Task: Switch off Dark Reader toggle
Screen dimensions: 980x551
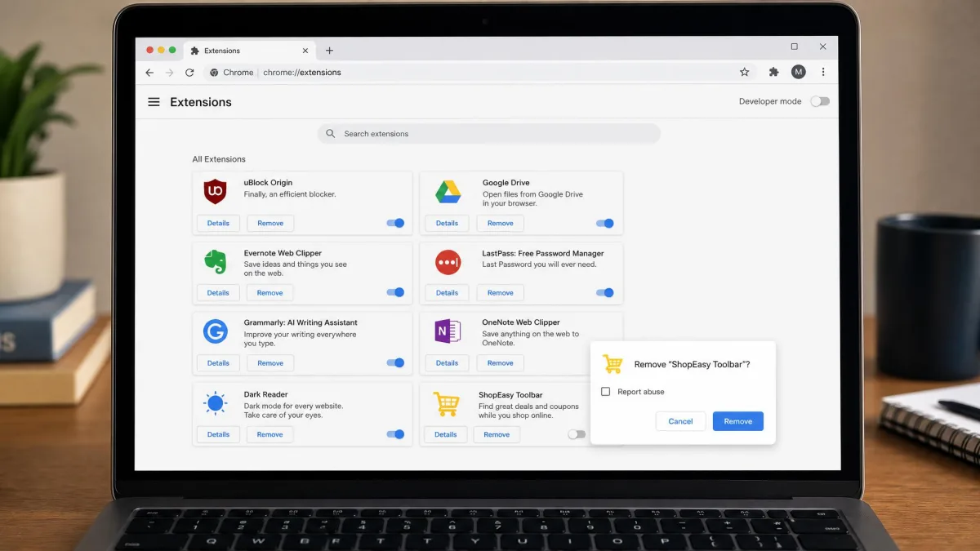Action: [395, 434]
